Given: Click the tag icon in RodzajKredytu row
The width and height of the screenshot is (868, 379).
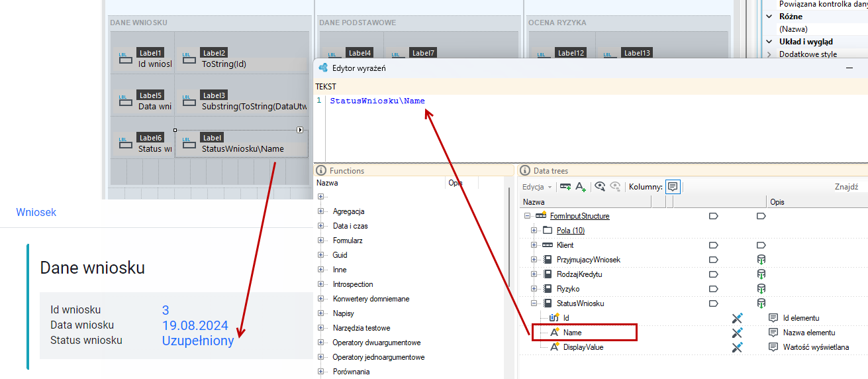Looking at the screenshot, I should click(x=714, y=274).
